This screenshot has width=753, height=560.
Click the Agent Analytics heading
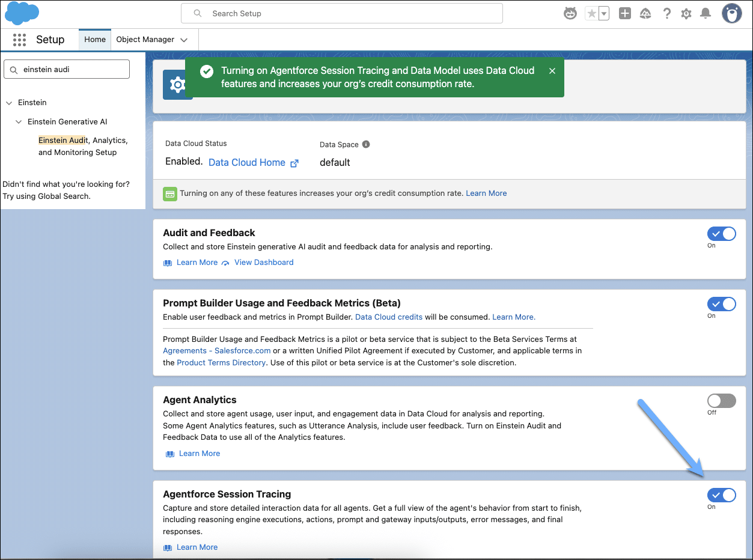(x=200, y=400)
